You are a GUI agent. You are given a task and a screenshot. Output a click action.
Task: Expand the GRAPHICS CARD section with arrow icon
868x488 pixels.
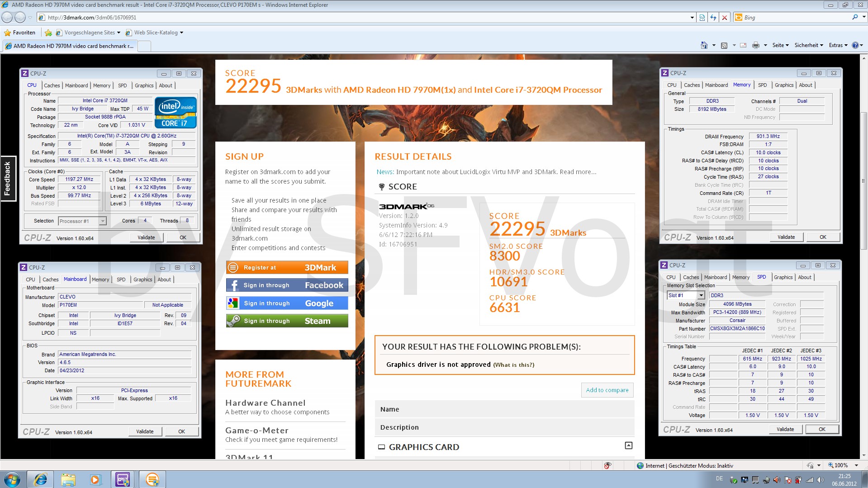(x=628, y=446)
